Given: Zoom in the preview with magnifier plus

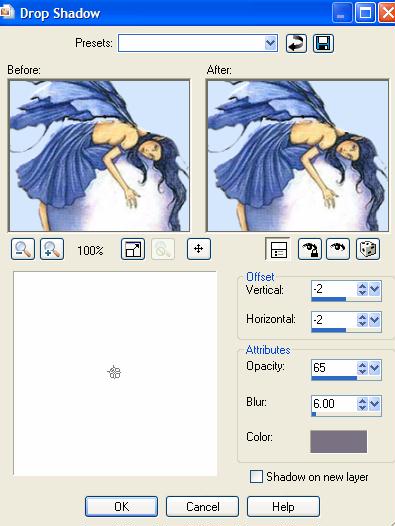Looking at the screenshot, I should (x=52, y=249).
